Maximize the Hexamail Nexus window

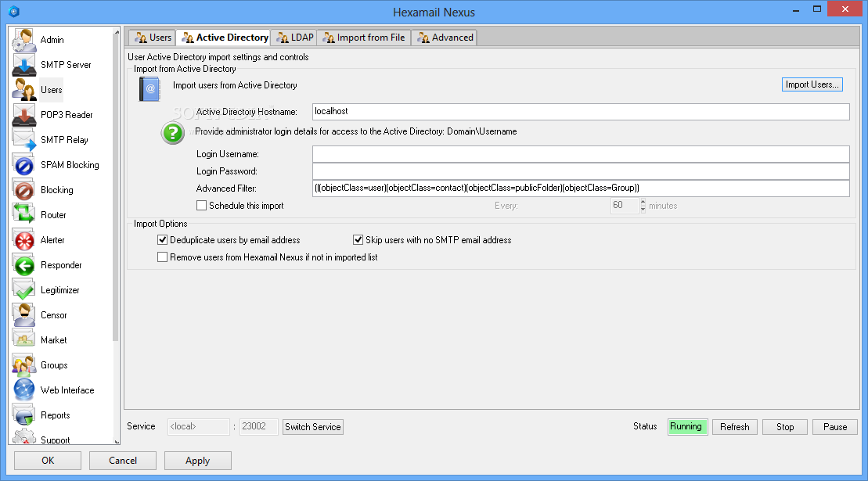click(x=816, y=9)
